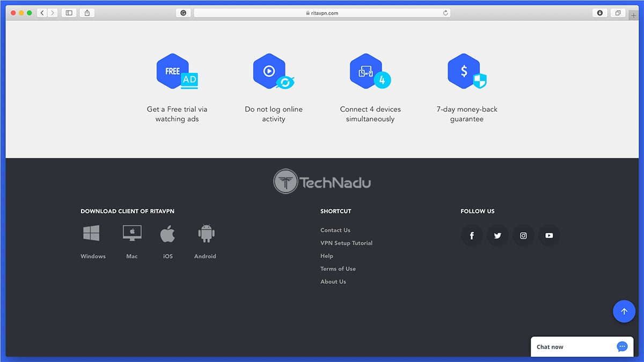Open RitaVPN Twitter page icon

point(497,235)
